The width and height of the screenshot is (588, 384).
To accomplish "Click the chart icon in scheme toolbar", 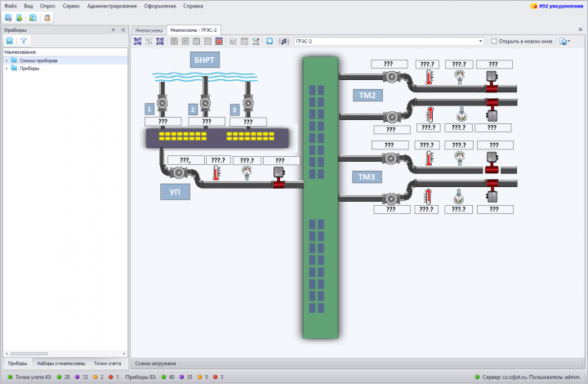I will [256, 41].
